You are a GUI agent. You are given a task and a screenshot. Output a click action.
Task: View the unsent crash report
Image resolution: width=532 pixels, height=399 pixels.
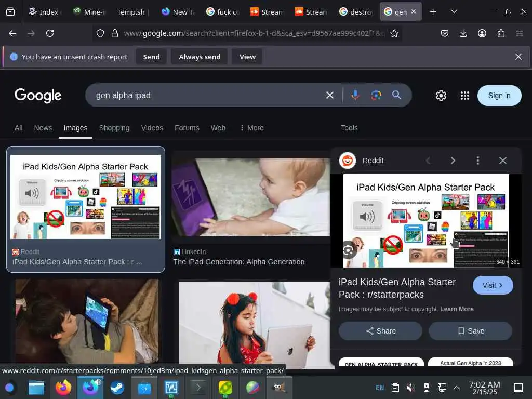tap(247, 57)
